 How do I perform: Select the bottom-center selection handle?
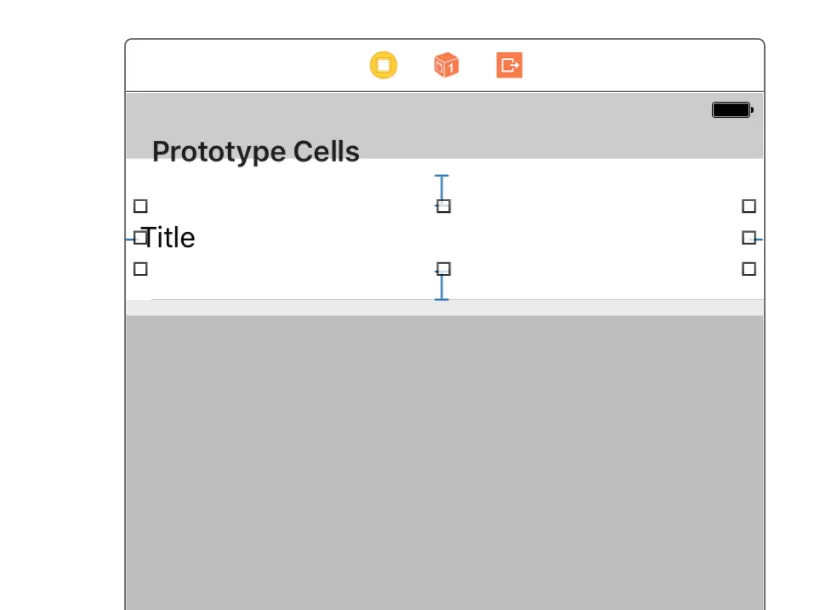(443, 269)
